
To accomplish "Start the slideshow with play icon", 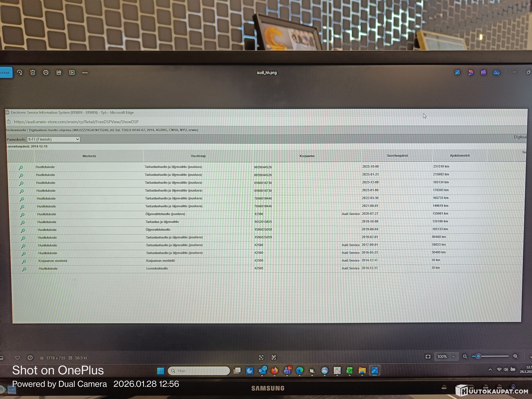I will click(x=72, y=72).
